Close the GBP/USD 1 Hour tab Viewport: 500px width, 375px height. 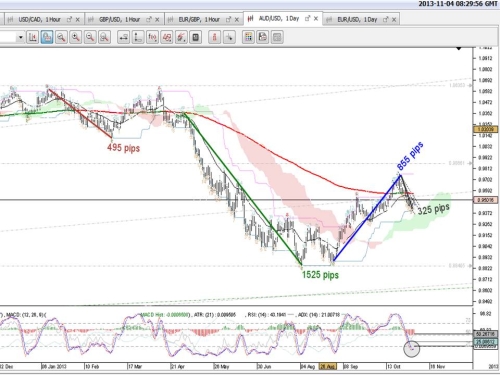pyautogui.click(x=157, y=20)
